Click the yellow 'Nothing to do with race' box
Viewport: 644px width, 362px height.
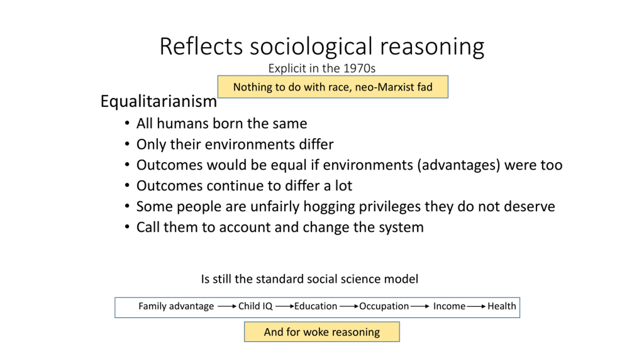[333, 87]
